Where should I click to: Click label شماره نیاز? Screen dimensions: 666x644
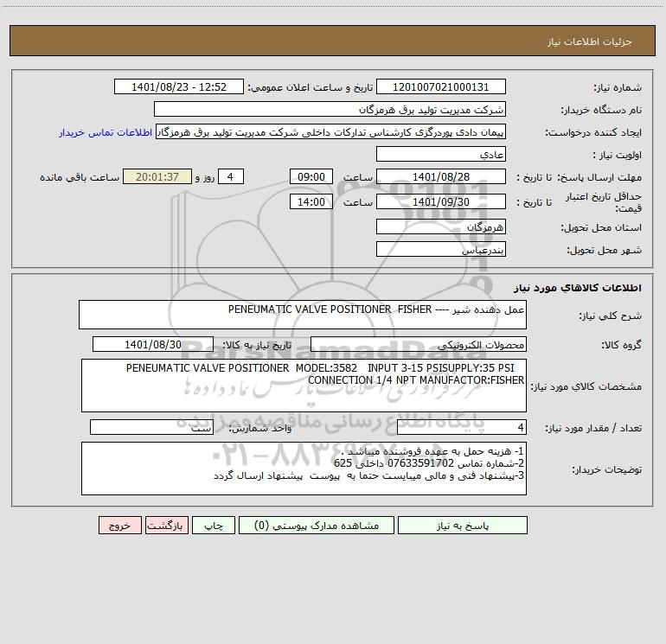pos(618,87)
